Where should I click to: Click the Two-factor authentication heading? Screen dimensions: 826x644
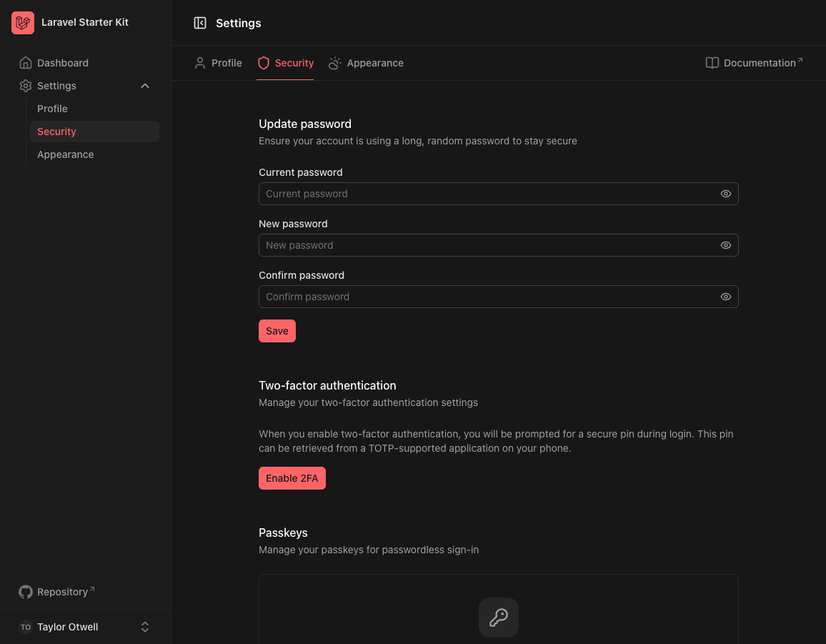click(x=327, y=386)
